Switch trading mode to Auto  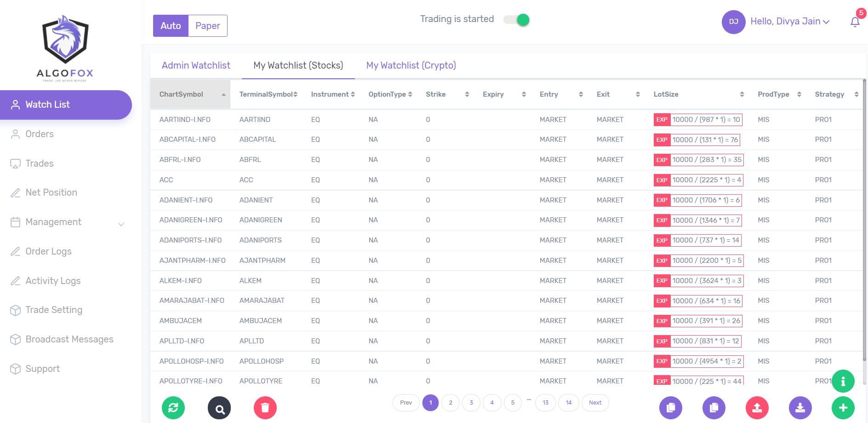[x=171, y=25]
